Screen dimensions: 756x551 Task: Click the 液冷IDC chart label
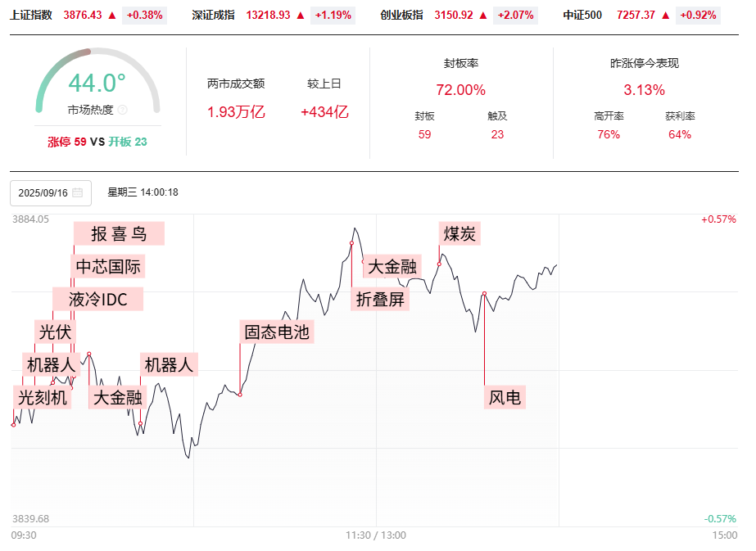(98, 300)
